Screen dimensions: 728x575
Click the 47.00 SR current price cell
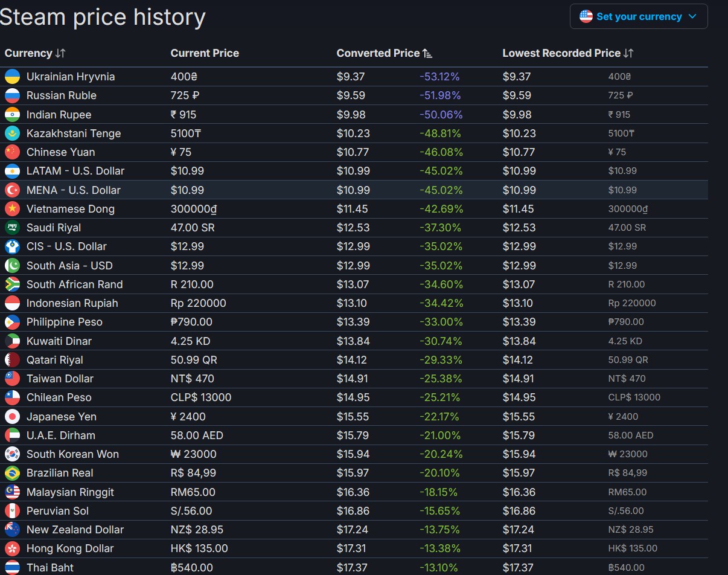pos(193,228)
